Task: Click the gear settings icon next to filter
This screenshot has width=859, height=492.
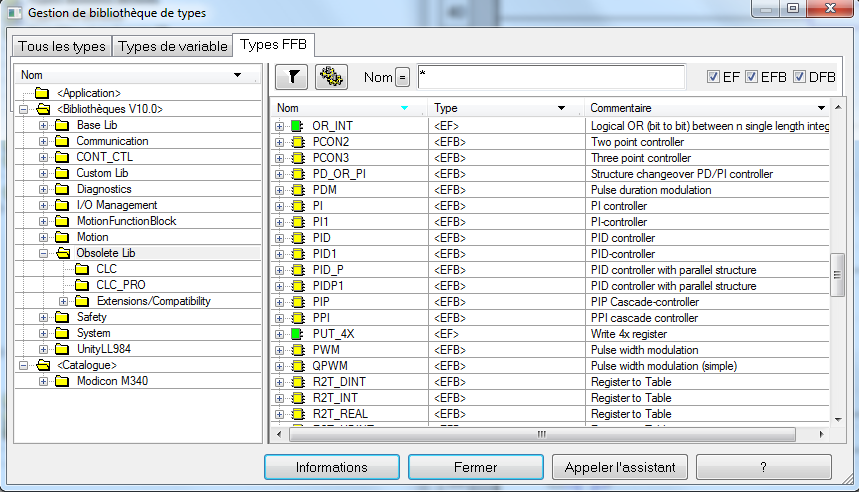Action: [331, 77]
